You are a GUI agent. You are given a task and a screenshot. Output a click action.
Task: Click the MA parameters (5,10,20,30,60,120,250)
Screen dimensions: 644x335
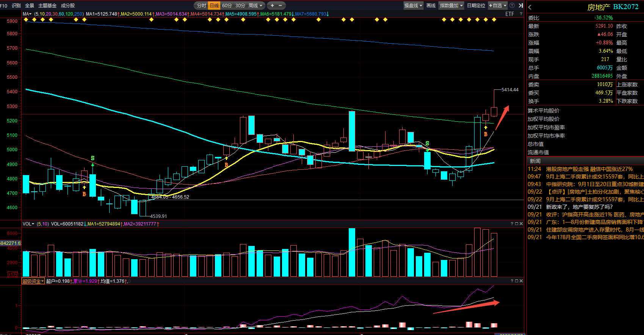coord(59,14)
